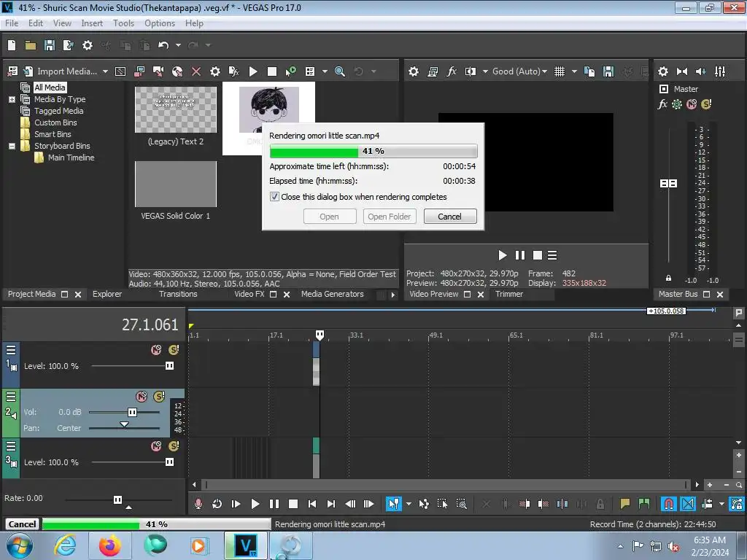The height and width of the screenshot is (560, 747).
Task: Open Master Bus audio properties gear
Action: coord(662,71)
